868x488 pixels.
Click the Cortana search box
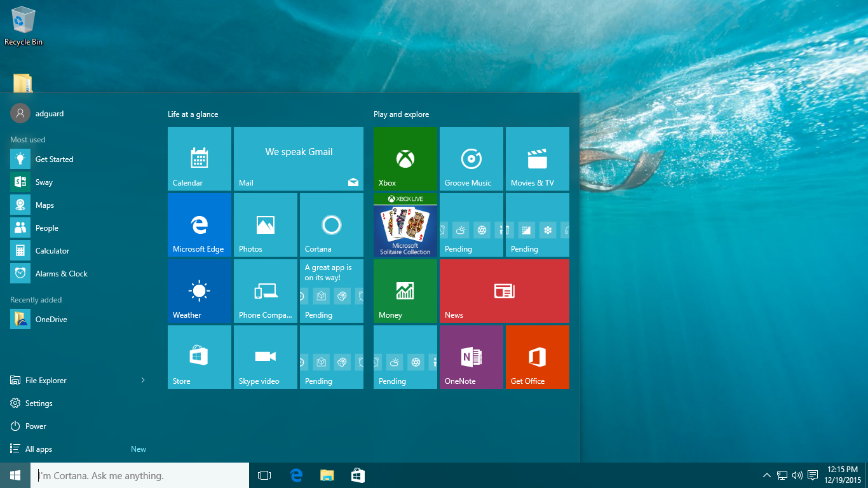pos(140,475)
